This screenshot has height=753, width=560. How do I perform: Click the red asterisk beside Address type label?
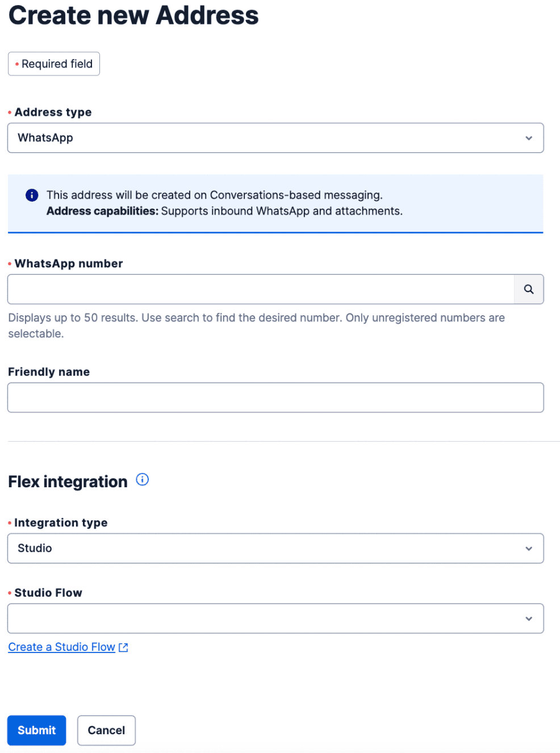pos(9,112)
